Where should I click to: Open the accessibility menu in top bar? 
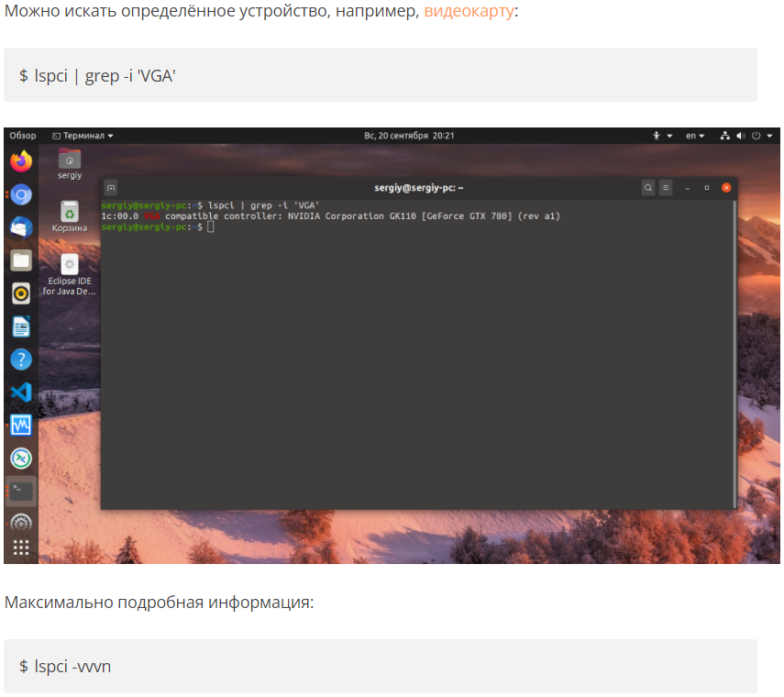click(662, 136)
